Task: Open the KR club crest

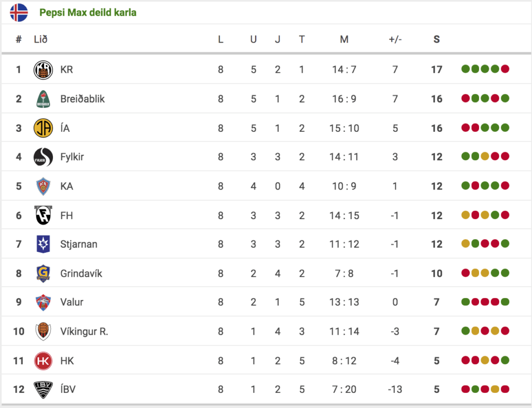Action: coord(43,70)
